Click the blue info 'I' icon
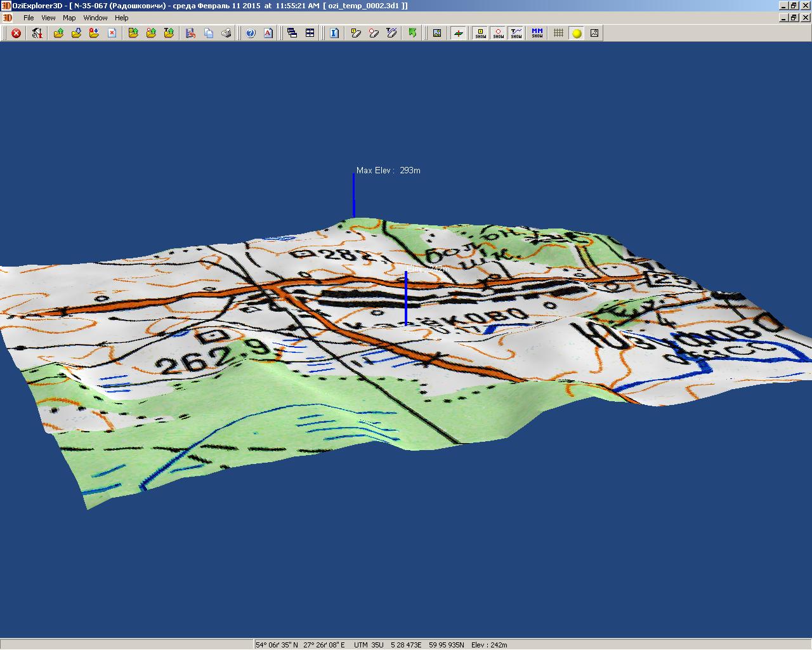 click(x=334, y=33)
